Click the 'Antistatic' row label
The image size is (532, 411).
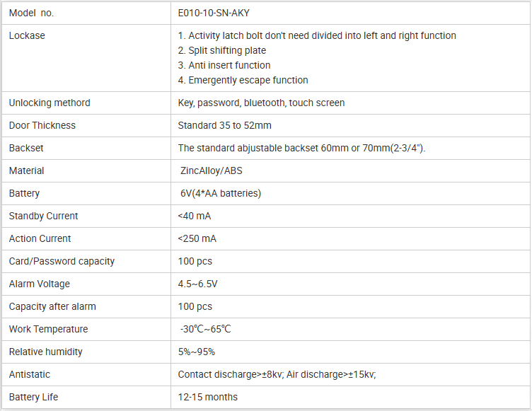point(30,374)
